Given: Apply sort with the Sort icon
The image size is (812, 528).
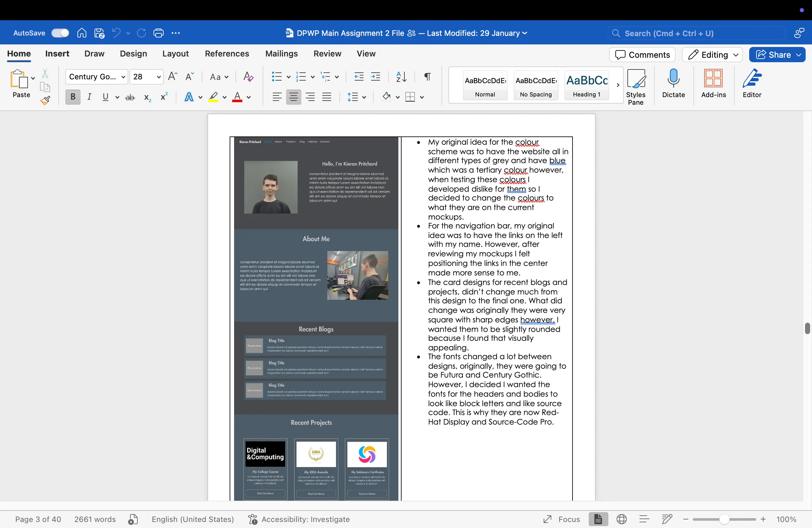Looking at the screenshot, I should tap(401, 77).
